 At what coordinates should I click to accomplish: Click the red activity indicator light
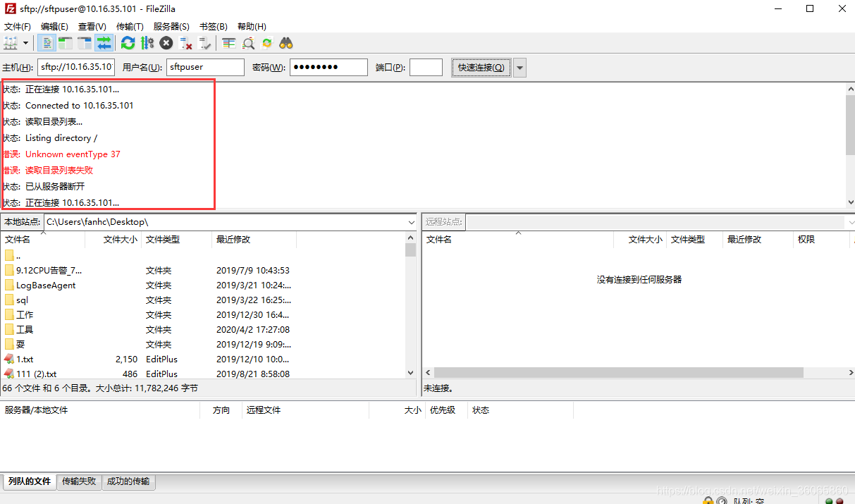[839, 501]
